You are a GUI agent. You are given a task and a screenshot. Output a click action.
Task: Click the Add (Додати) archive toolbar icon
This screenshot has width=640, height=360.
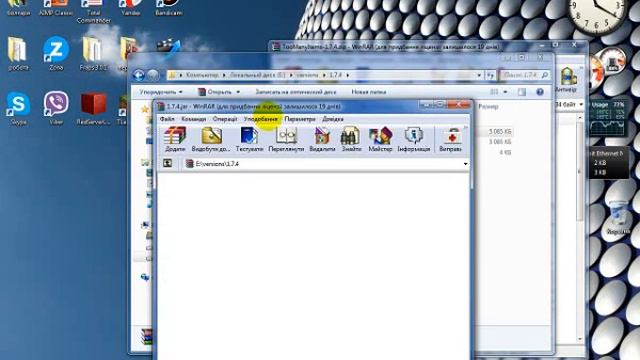click(x=175, y=140)
